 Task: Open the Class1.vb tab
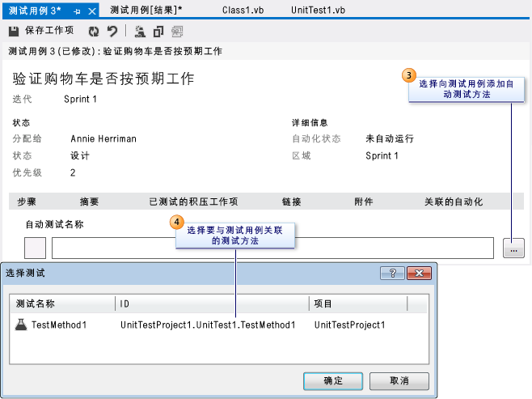click(243, 11)
